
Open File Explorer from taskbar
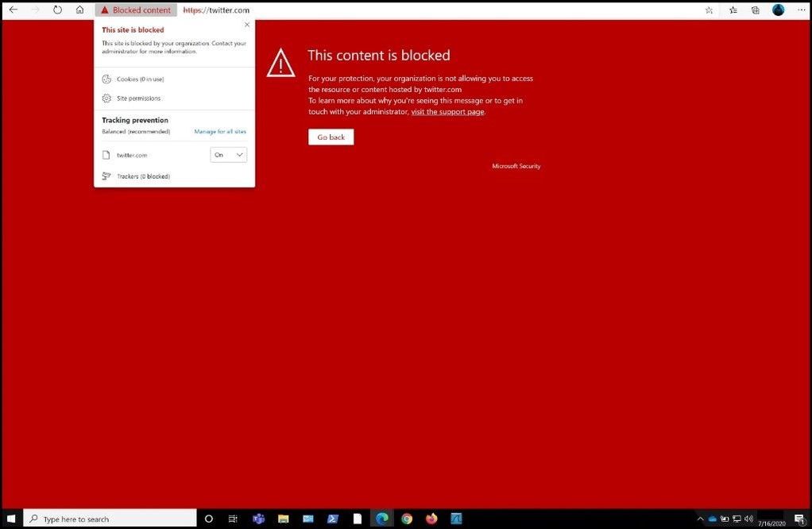point(284,518)
